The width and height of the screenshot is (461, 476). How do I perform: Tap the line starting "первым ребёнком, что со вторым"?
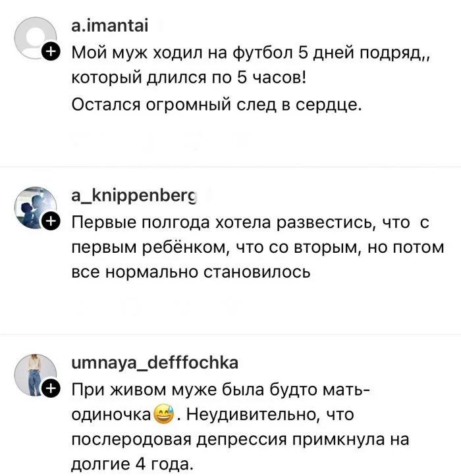258,248
